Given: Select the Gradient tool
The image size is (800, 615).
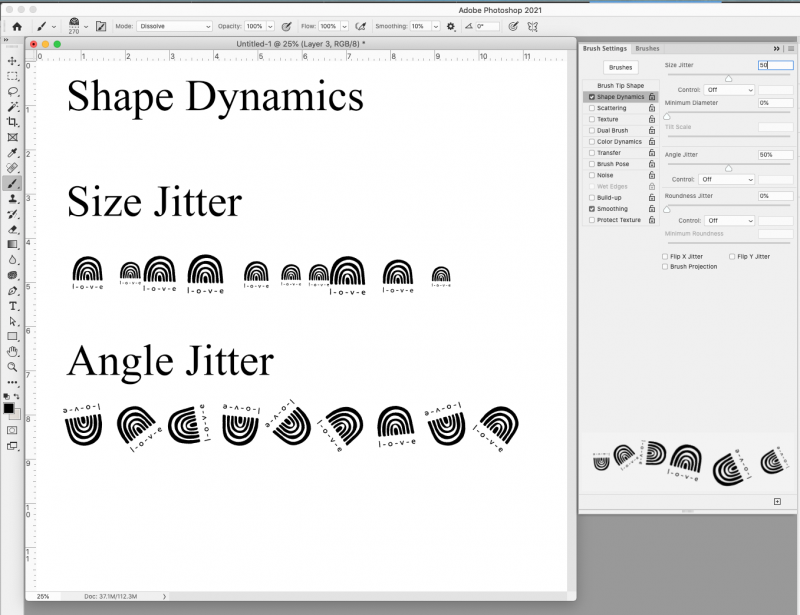Looking at the screenshot, I should [x=12, y=244].
